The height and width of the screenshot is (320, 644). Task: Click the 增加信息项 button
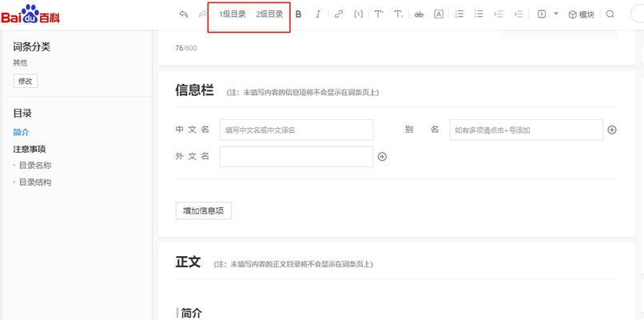coord(203,210)
